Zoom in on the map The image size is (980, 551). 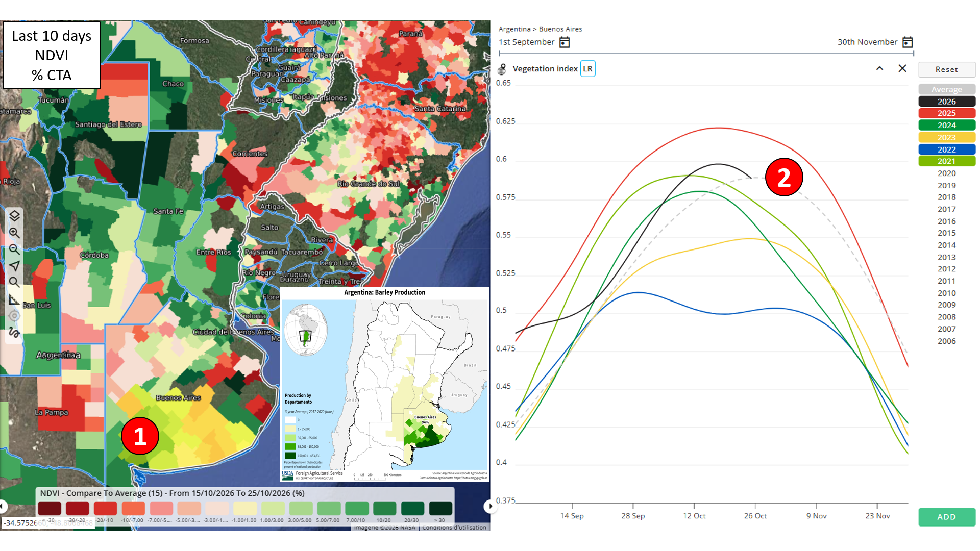pos(14,233)
